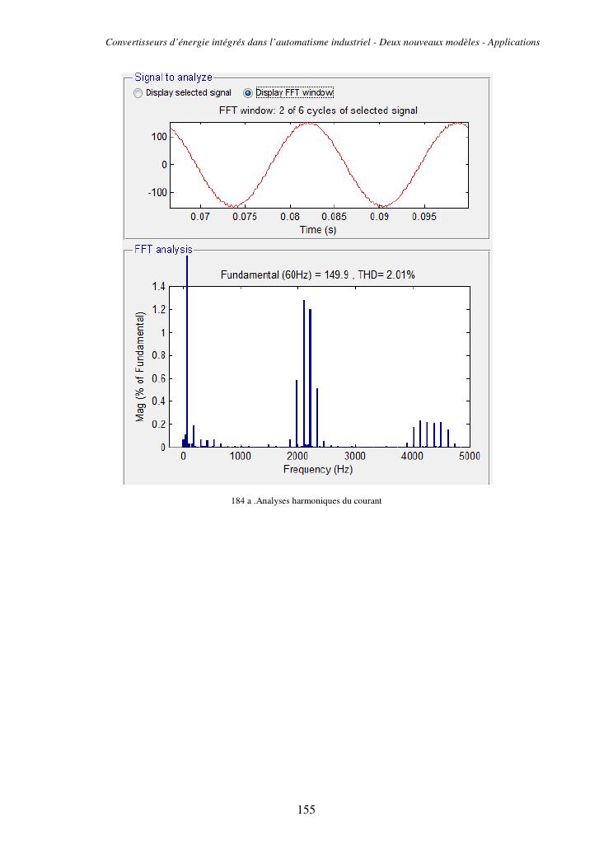The height and width of the screenshot is (868, 613).
Task: Select the 'Display FFT window' radio button
Action: (x=248, y=93)
